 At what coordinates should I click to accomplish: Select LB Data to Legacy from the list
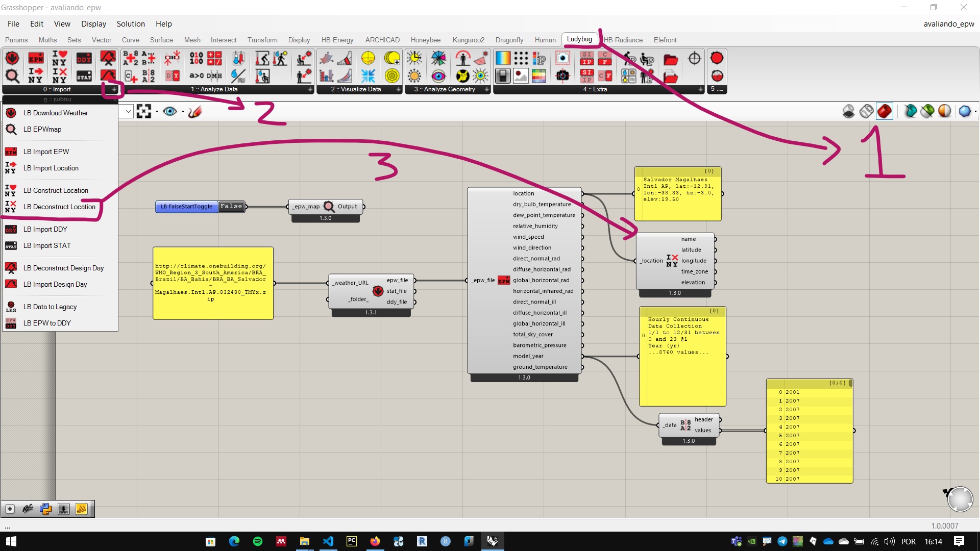coord(60,307)
